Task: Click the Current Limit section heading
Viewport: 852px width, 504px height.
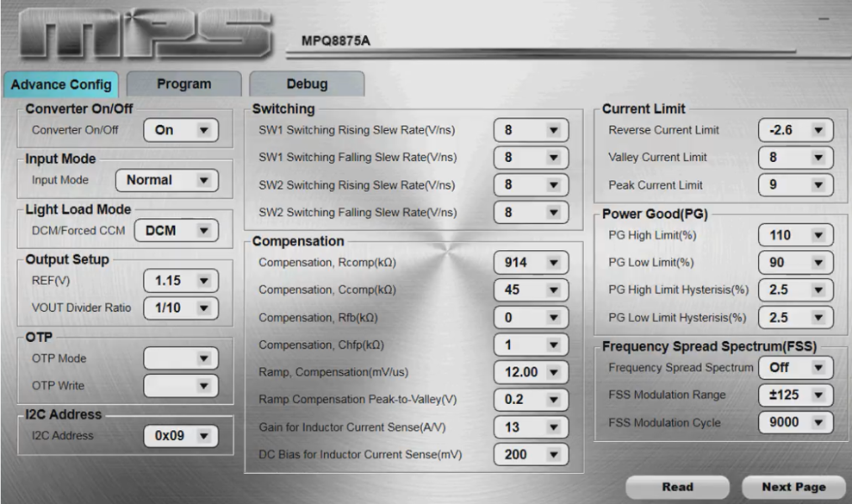Action: pyautogui.click(x=644, y=109)
